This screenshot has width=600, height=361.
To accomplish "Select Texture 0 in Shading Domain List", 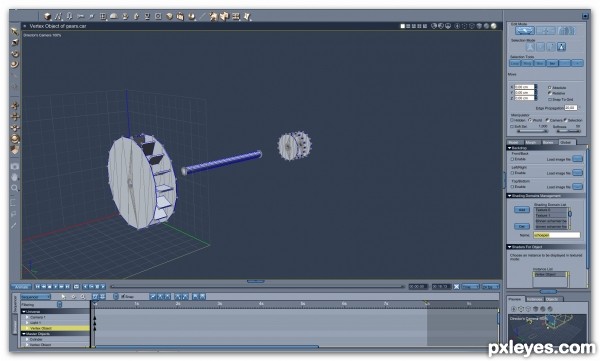I will [550, 210].
